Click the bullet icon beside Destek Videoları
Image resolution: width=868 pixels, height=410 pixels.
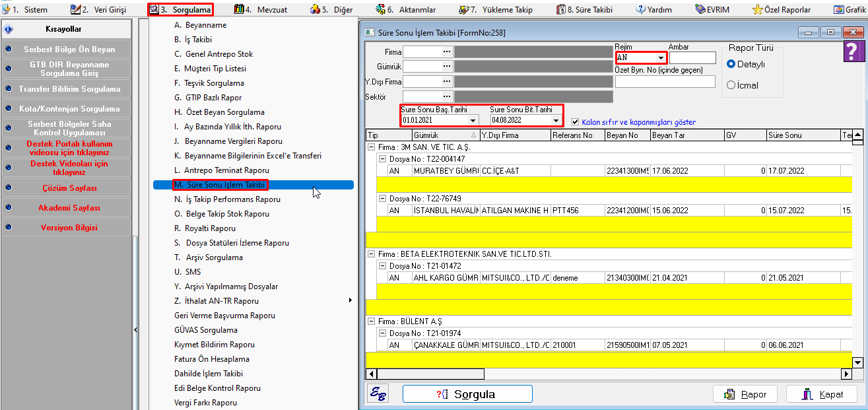coord(8,168)
